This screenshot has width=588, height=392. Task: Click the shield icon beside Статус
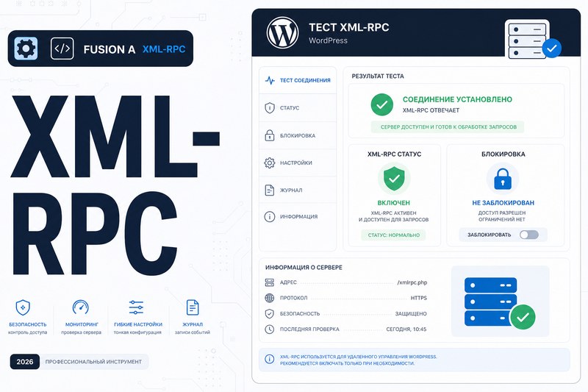tap(270, 107)
